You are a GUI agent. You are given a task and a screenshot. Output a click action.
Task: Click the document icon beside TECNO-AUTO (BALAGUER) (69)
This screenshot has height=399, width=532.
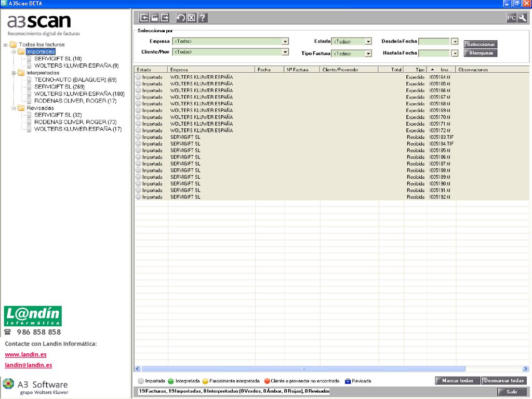coord(29,79)
